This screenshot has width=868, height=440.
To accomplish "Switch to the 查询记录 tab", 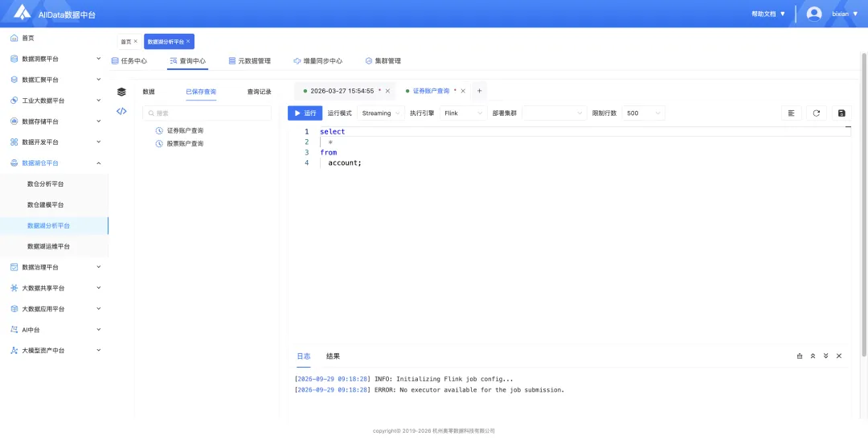I will (x=259, y=92).
